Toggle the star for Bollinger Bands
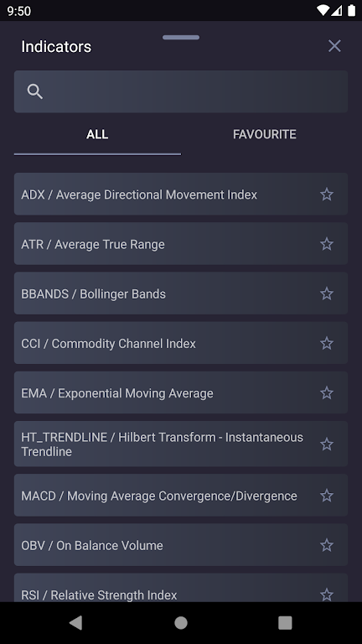362x644 pixels. pyautogui.click(x=327, y=293)
